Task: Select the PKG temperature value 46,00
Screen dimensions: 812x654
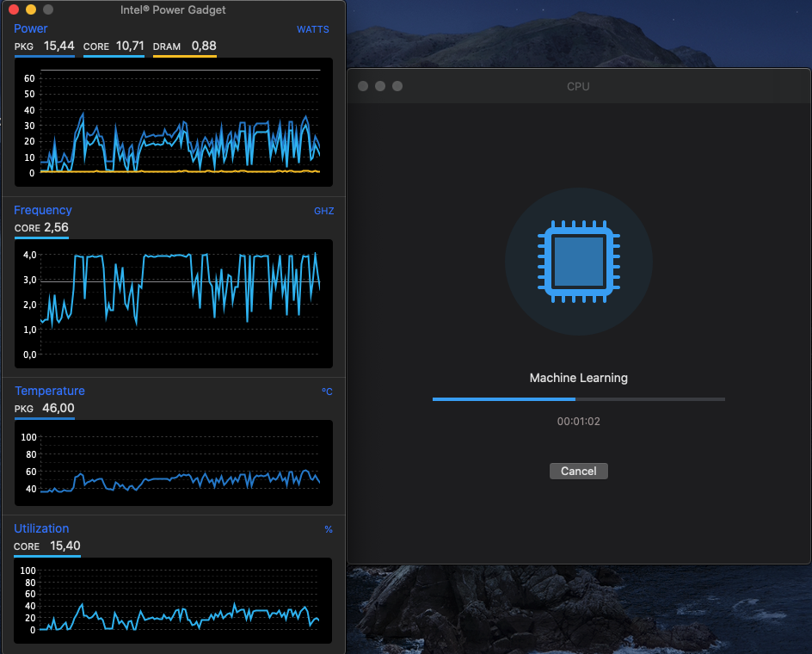Action: [x=58, y=409]
